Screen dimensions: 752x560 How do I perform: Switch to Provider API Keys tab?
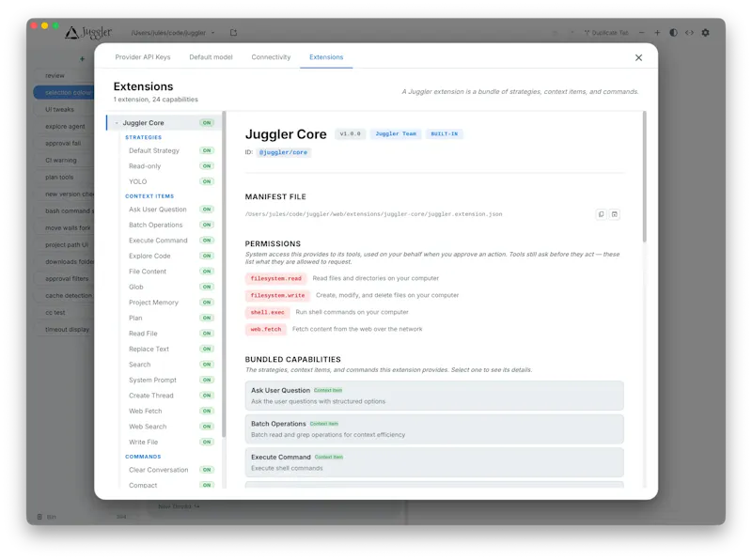[143, 57]
